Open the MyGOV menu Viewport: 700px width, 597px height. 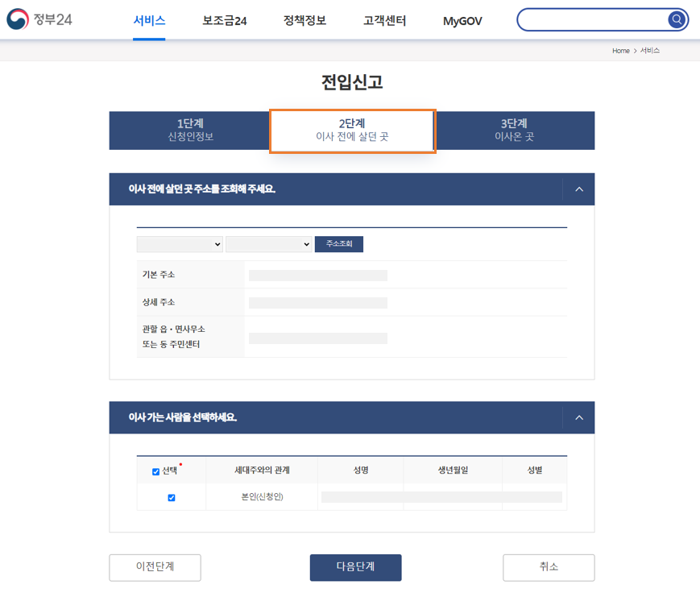[462, 22]
